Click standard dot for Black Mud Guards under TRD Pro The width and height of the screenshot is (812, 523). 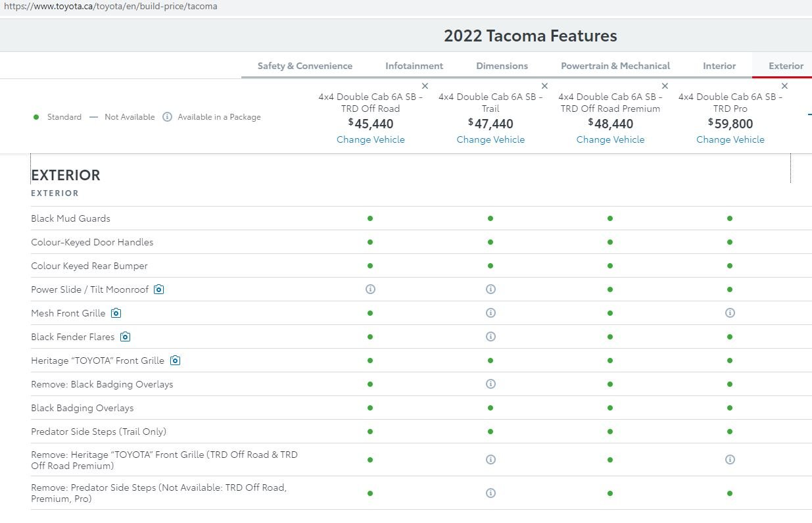point(730,218)
